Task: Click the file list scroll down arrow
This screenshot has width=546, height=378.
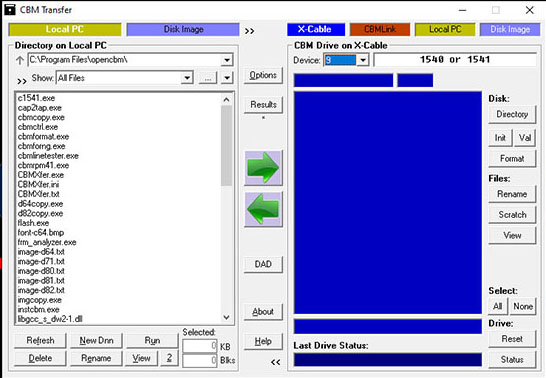Action: 226,317
